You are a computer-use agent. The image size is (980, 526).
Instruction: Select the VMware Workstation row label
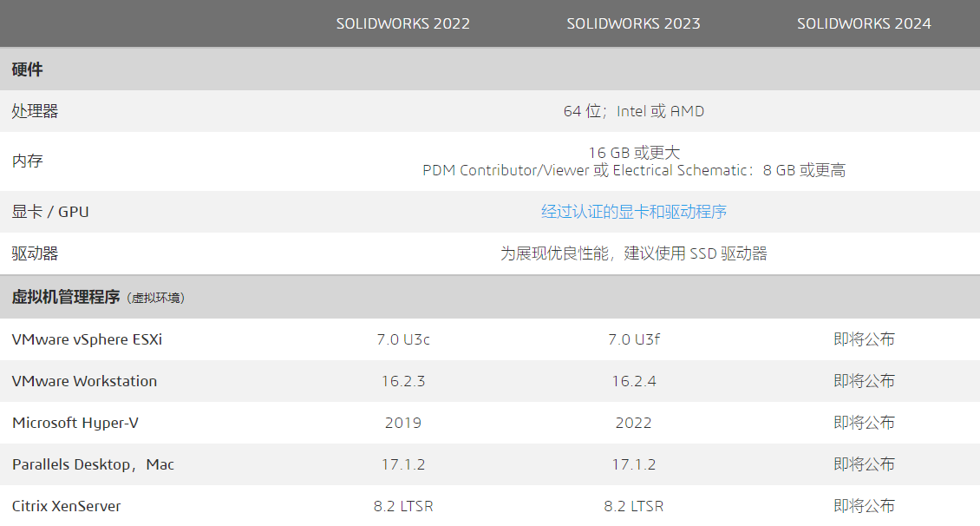(x=85, y=381)
